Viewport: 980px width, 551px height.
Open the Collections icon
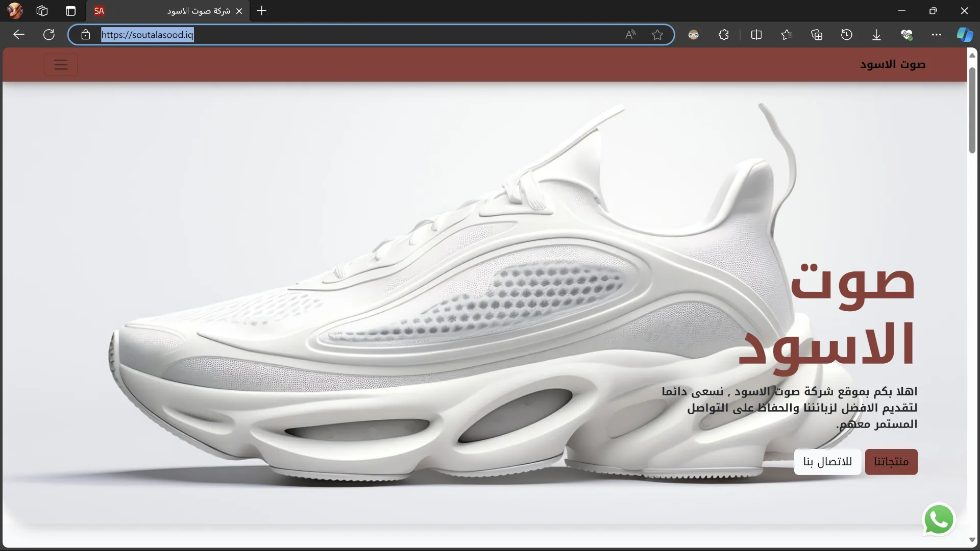click(x=817, y=35)
